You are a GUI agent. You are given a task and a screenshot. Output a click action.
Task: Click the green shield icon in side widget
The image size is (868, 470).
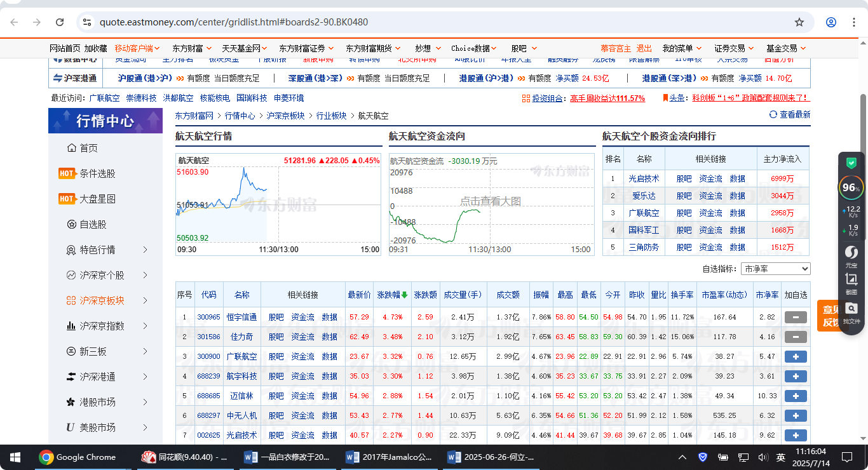[x=851, y=163]
